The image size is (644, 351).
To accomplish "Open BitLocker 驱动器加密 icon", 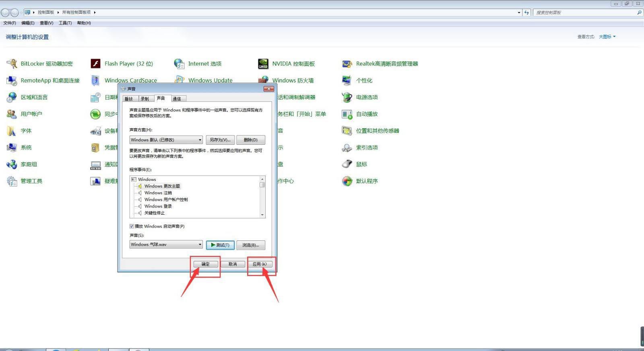I will 12,64.
